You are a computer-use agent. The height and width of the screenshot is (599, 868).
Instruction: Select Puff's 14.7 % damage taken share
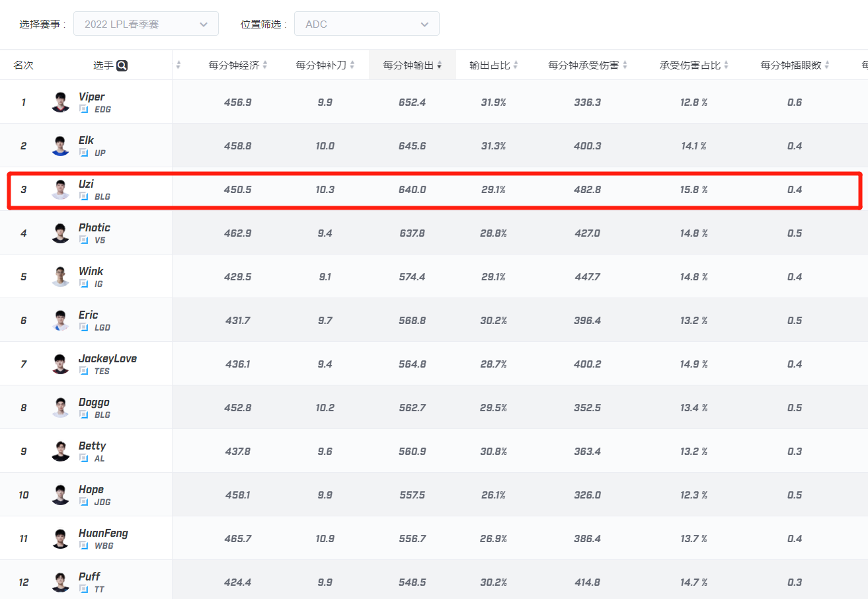[x=694, y=582]
